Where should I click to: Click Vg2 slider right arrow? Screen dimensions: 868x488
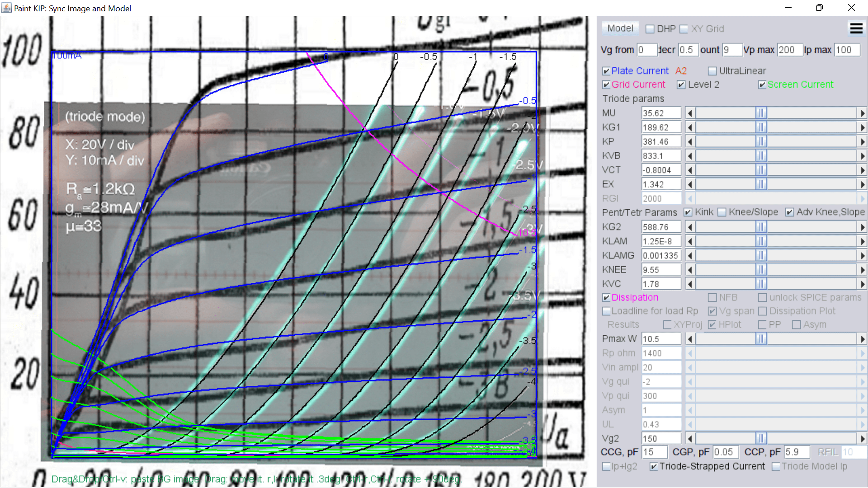tap(862, 438)
